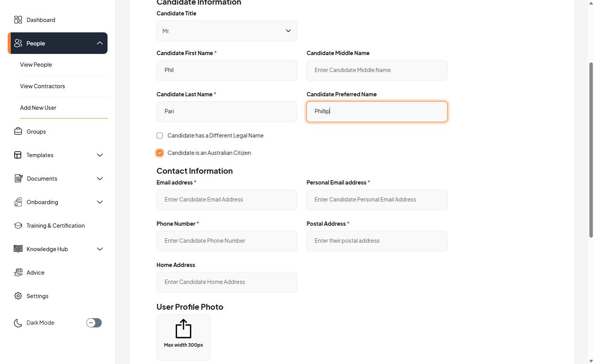Viewport: 594px width, 364px height.
Task: Click the Settings gear icon
Action: click(18, 296)
